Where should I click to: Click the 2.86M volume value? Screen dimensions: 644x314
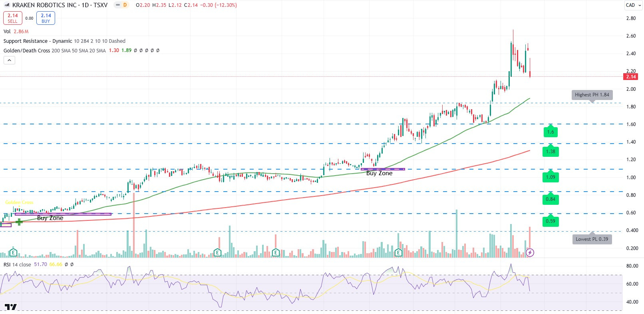tap(21, 31)
